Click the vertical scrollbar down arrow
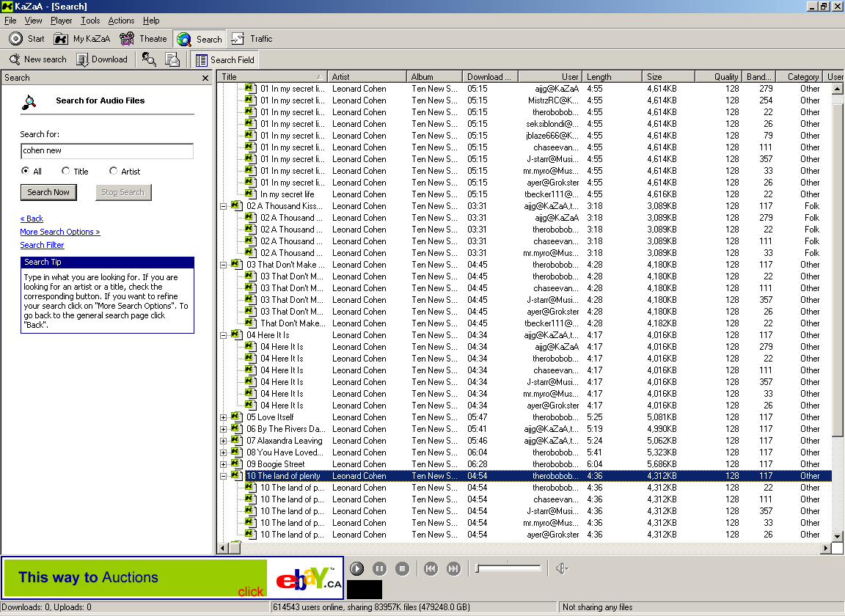845x616 pixels. tap(837, 536)
